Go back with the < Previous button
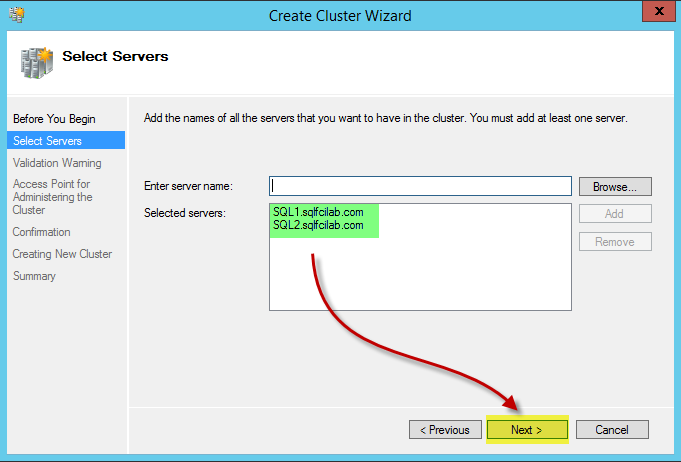The image size is (681, 462). 445,430
